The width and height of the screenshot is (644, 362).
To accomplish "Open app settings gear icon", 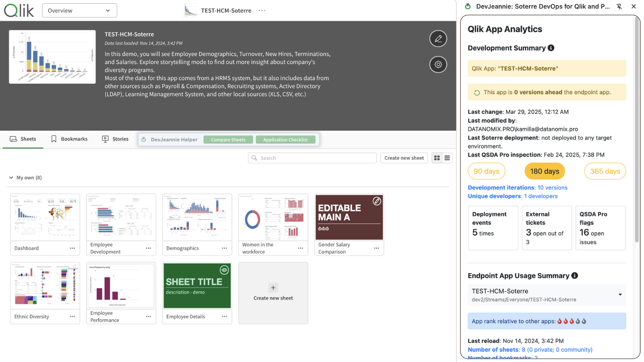I will 438,64.
